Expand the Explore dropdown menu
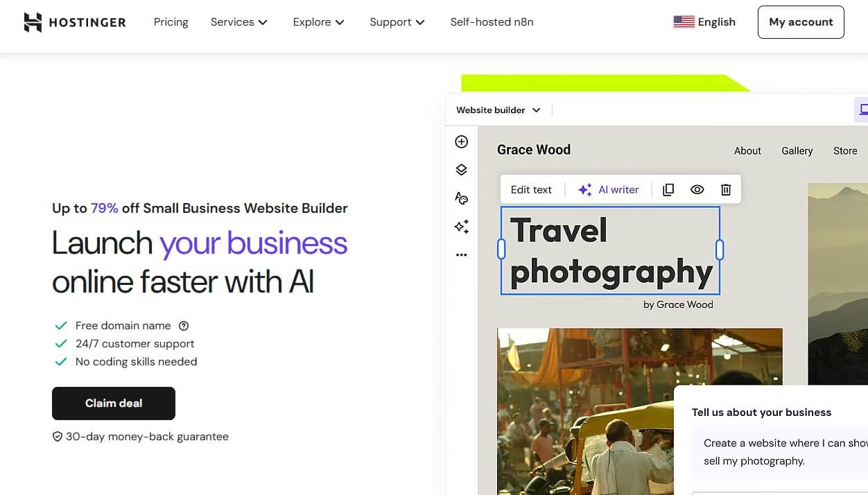The width and height of the screenshot is (868, 495). click(x=319, y=22)
